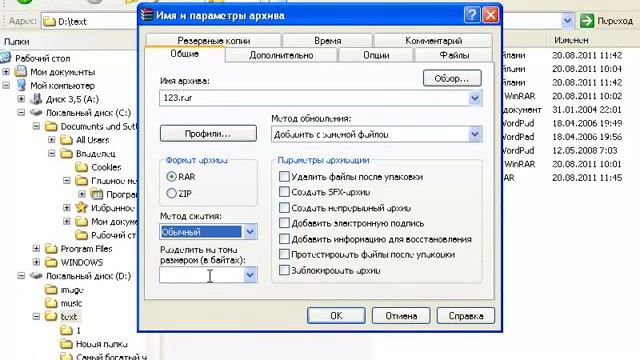Click the date 20.08.2011 11:45
640x360 pixels.
(x=587, y=178)
